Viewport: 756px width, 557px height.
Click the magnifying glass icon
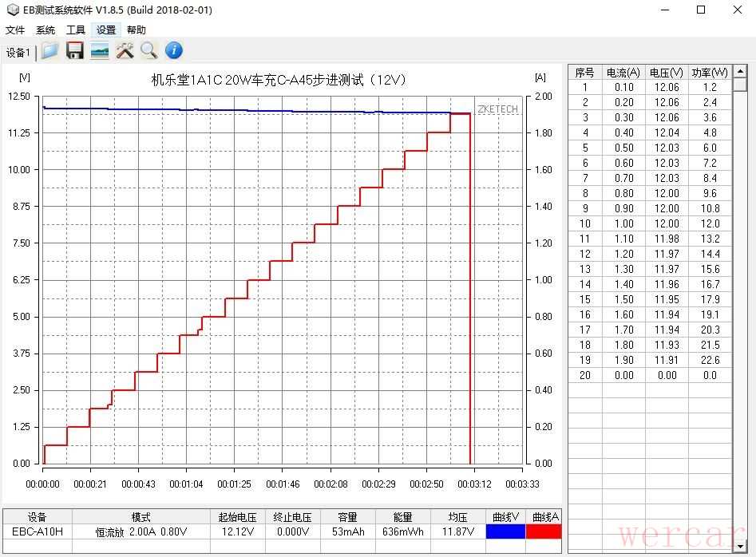(149, 51)
